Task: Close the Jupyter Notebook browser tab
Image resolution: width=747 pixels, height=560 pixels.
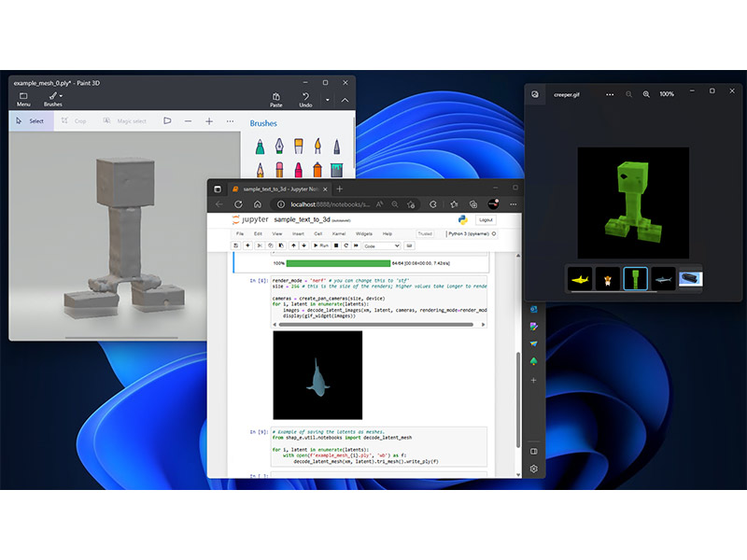Action: coord(325,189)
